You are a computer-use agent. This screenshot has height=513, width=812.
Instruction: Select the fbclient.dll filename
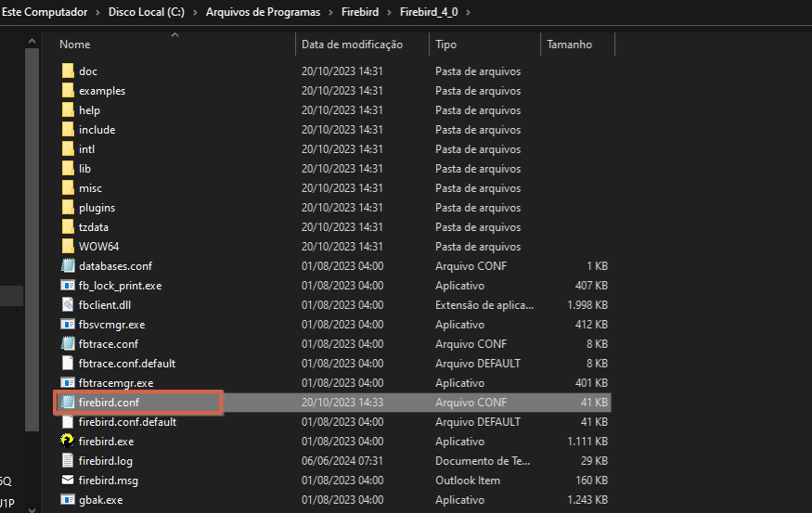pyautogui.click(x=105, y=305)
